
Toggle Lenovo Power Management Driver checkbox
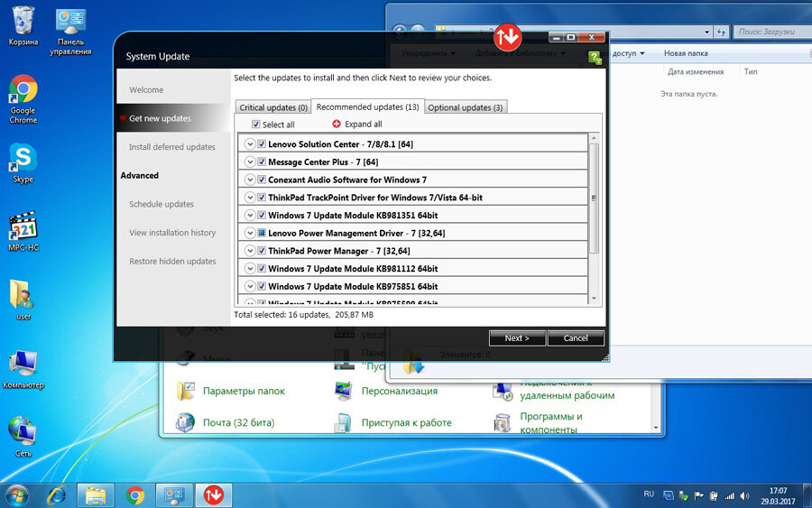point(262,233)
